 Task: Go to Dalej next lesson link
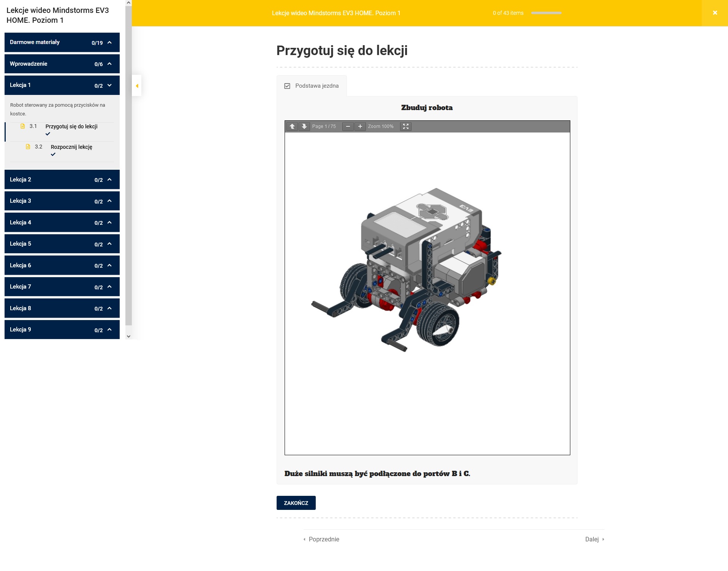click(595, 539)
